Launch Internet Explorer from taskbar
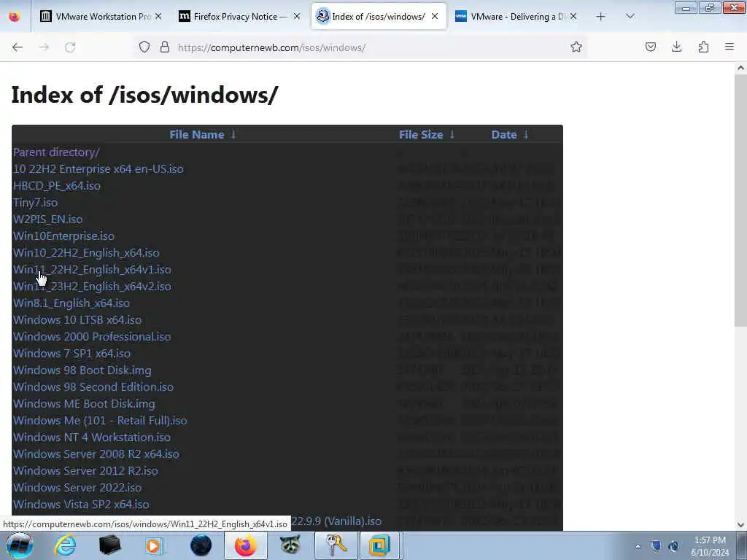Image resolution: width=747 pixels, height=560 pixels. [x=65, y=545]
